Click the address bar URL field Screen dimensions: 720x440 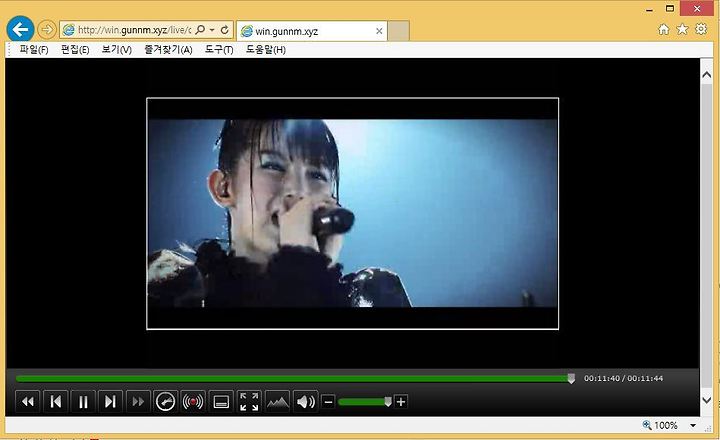133,30
